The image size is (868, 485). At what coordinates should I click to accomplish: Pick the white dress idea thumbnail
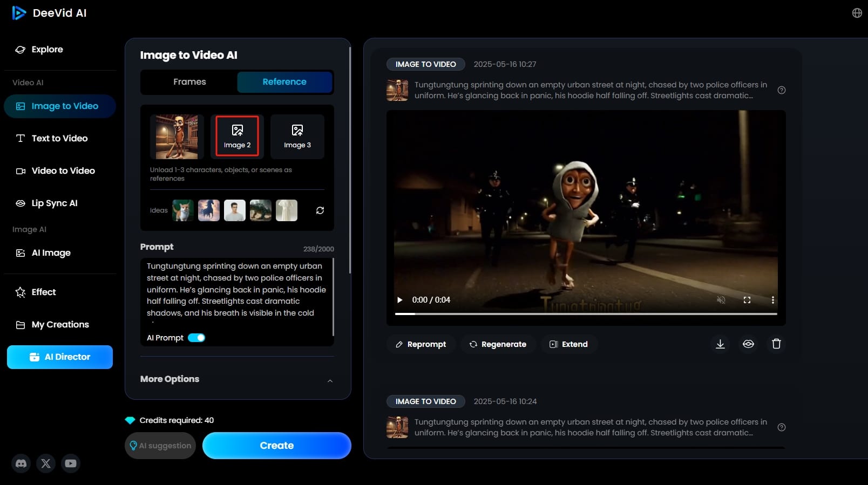point(287,210)
